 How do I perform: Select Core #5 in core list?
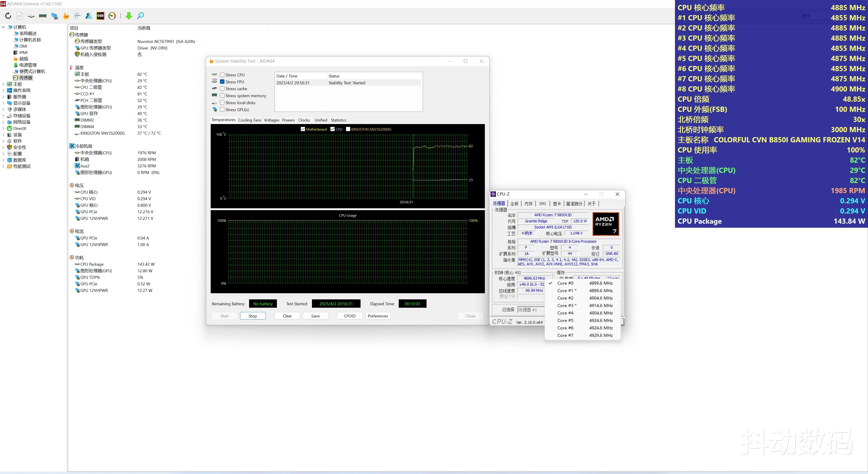[565, 320]
